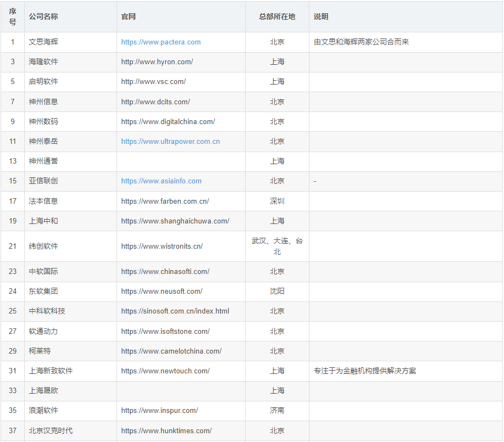Screen dimensions: 504x442
Task: Click company name 亚信联创
Action: pyautogui.click(x=43, y=181)
